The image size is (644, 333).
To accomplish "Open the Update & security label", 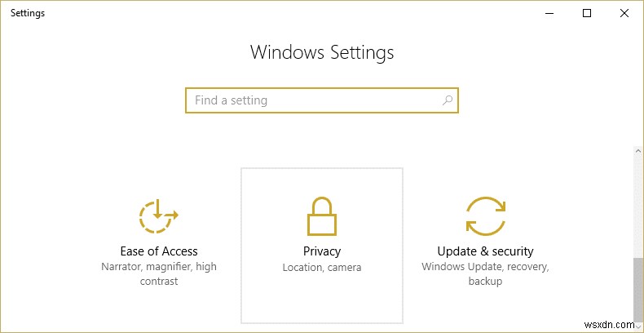I will 485,251.
